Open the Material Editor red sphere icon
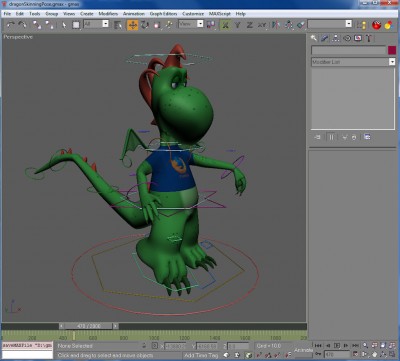The width and height of the screenshot is (400, 361). (x=376, y=25)
